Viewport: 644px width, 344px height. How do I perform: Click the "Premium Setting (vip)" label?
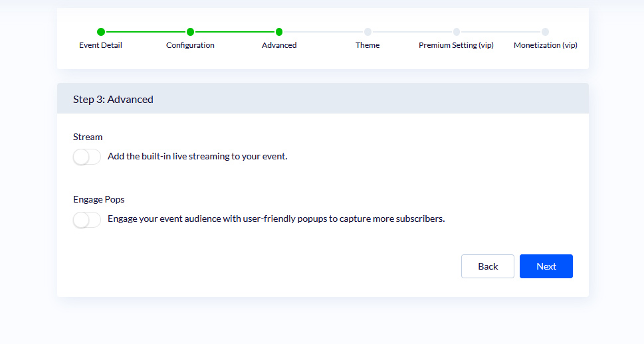click(456, 45)
